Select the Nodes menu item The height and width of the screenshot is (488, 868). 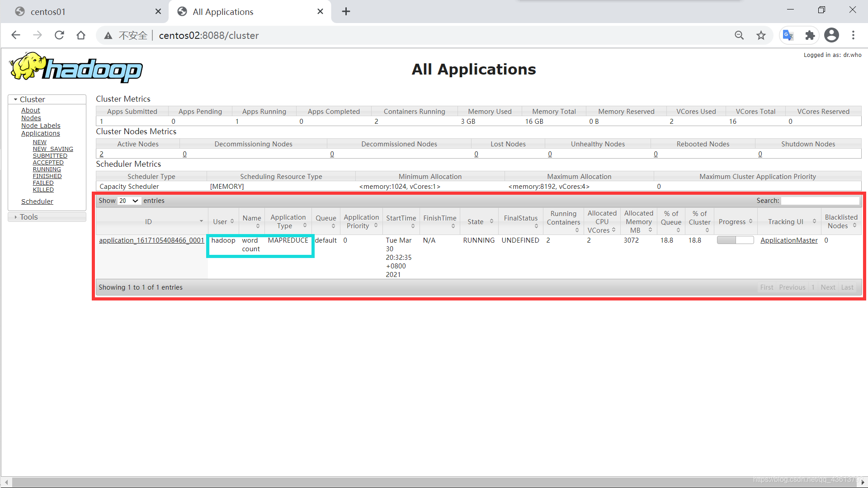point(30,117)
